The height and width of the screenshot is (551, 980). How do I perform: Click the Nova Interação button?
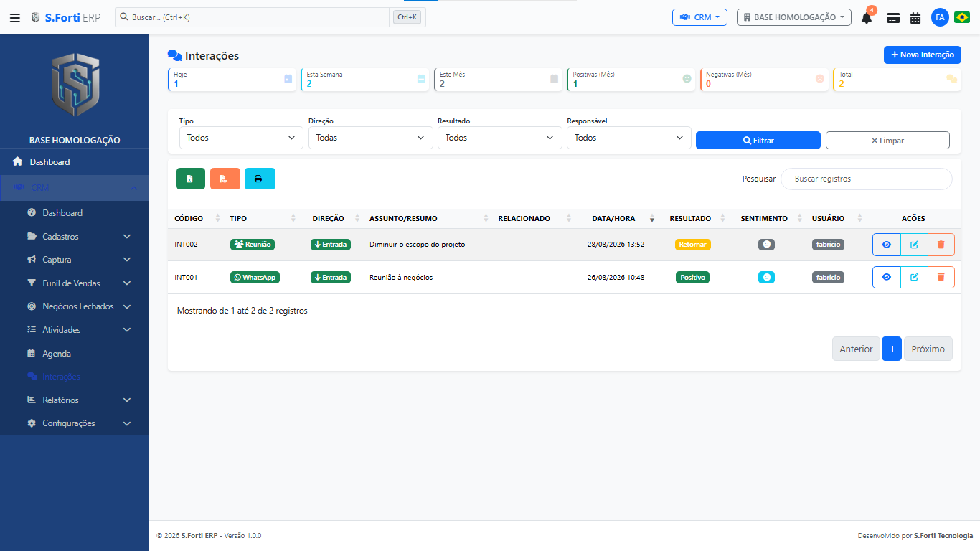point(922,55)
